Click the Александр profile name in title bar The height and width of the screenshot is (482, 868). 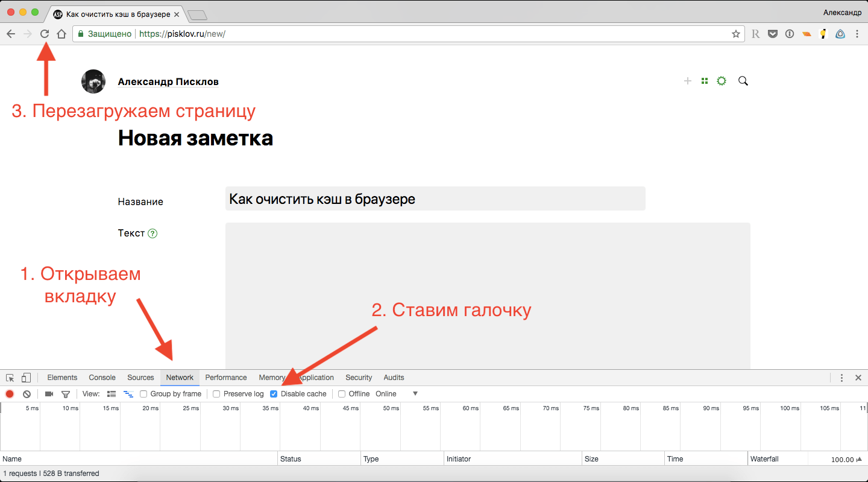click(842, 13)
